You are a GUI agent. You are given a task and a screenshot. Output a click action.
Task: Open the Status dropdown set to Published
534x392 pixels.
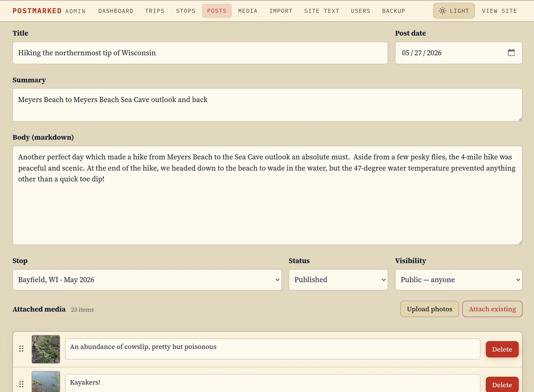[338, 280]
